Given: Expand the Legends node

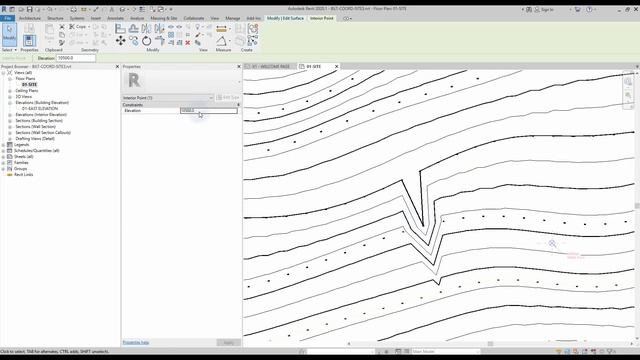Looking at the screenshot, I should coord(3,144).
